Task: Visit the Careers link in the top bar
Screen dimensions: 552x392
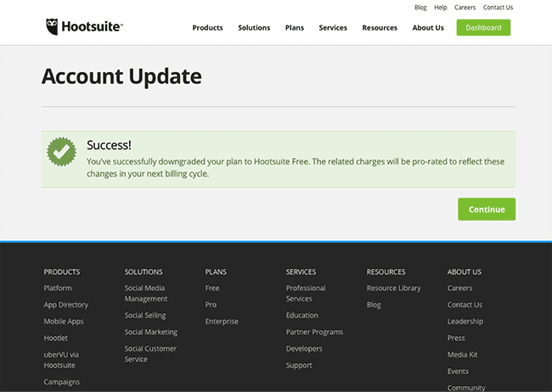Action: coord(465,8)
